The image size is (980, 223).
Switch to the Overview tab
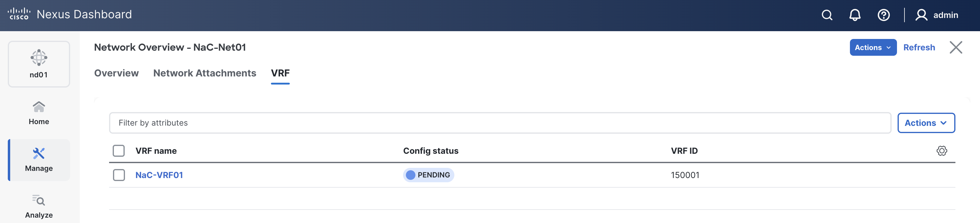coord(116,73)
